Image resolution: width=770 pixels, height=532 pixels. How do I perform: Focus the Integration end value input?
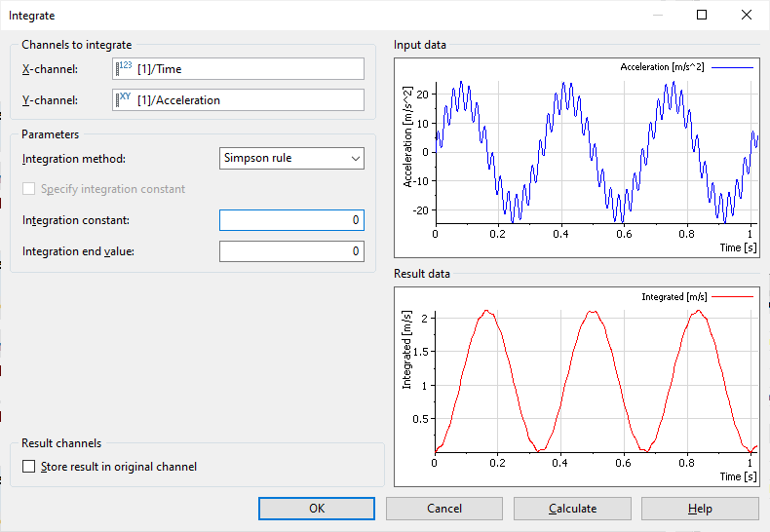point(290,251)
